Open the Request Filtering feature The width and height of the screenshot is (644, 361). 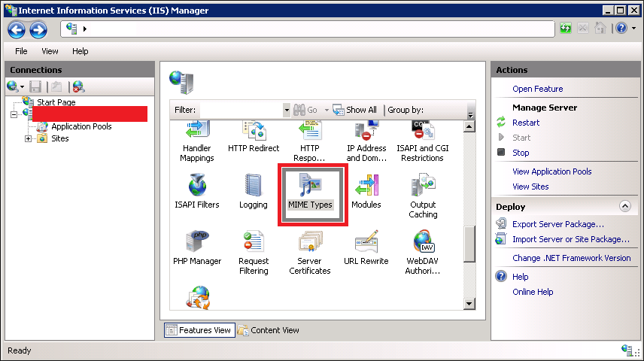coord(254,253)
